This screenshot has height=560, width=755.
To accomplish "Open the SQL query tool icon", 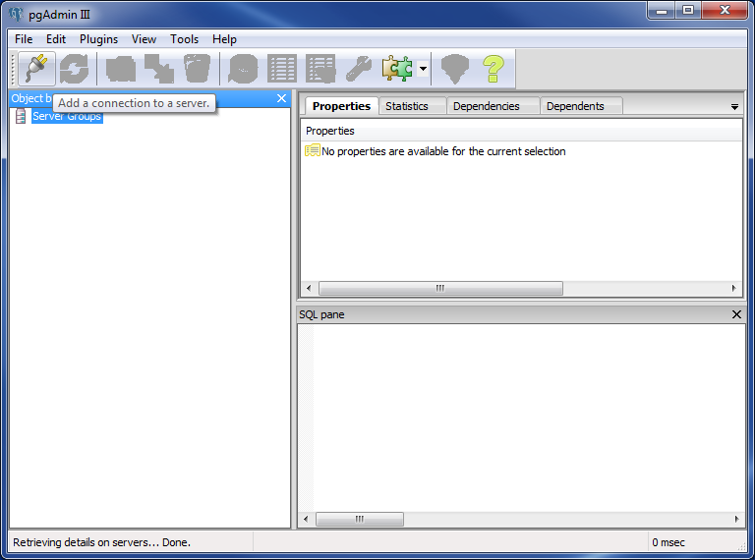I will tap(243, 69).
